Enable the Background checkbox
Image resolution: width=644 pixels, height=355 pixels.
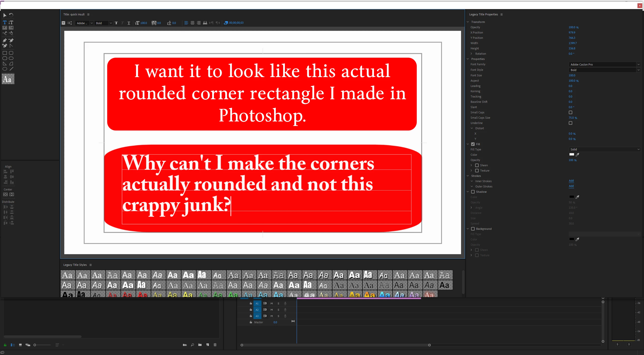click(x=473, y=229)
